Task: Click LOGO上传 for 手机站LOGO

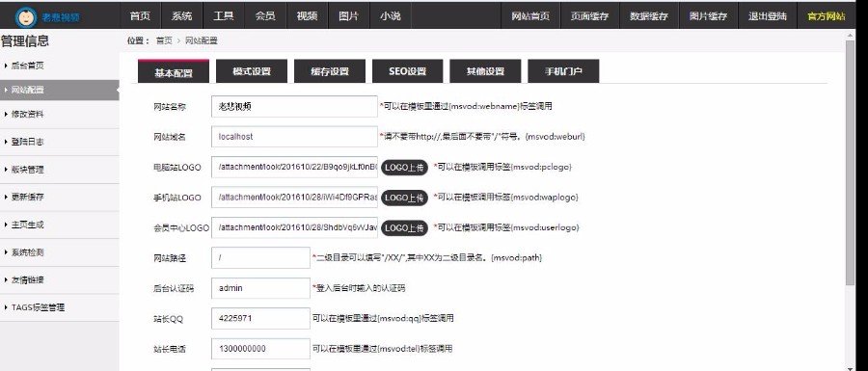Action: (404, 198)
